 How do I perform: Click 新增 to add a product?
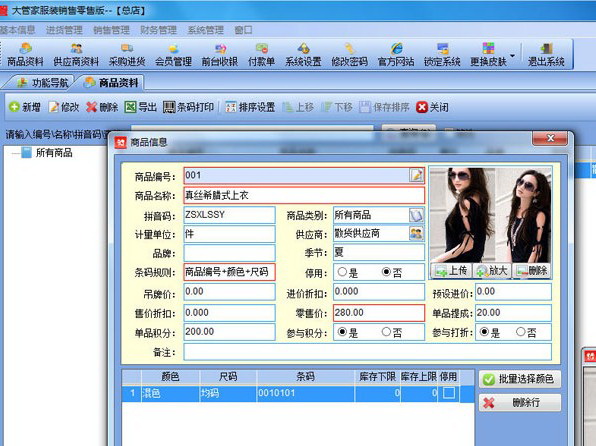pos(25,107)
